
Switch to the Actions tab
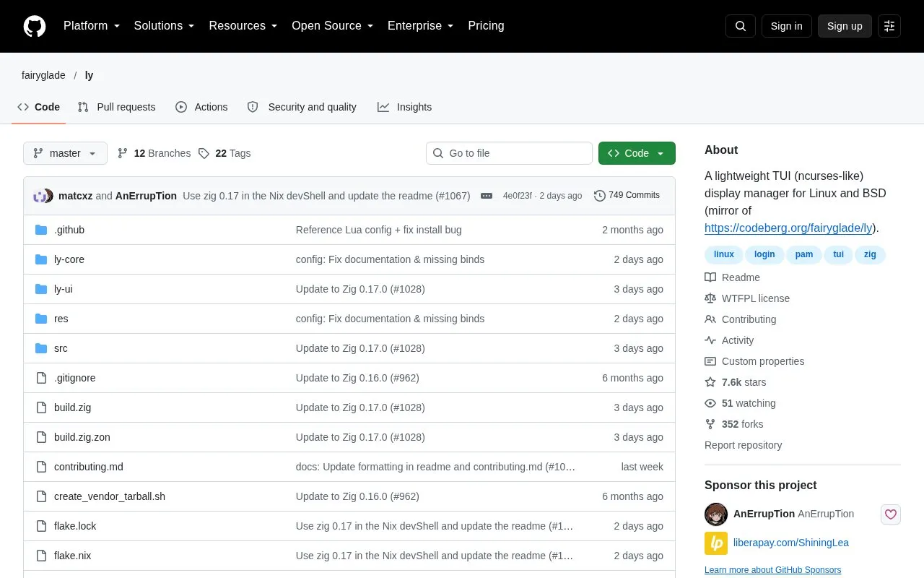click(201, 107)
